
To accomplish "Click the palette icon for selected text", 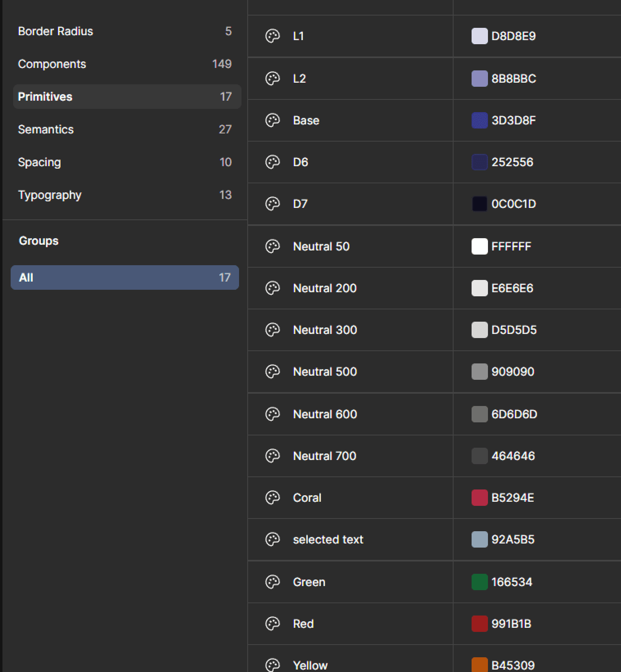I will click(273, 539).
